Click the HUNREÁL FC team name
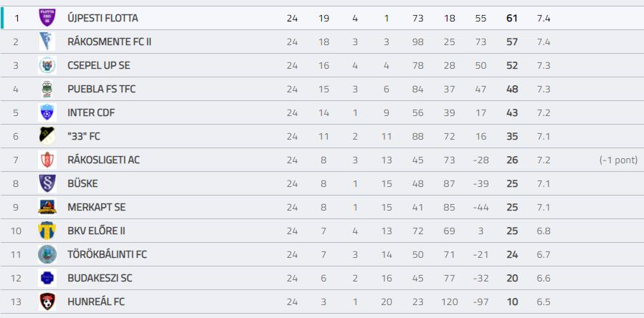644x318 pixels. [x=96, y=302]
